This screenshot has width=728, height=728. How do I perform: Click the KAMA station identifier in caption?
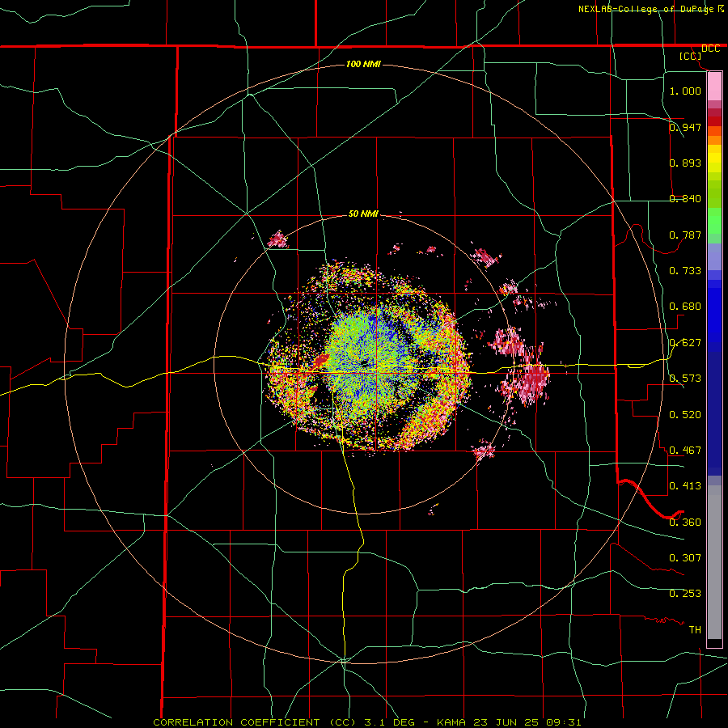pos(452,722)
